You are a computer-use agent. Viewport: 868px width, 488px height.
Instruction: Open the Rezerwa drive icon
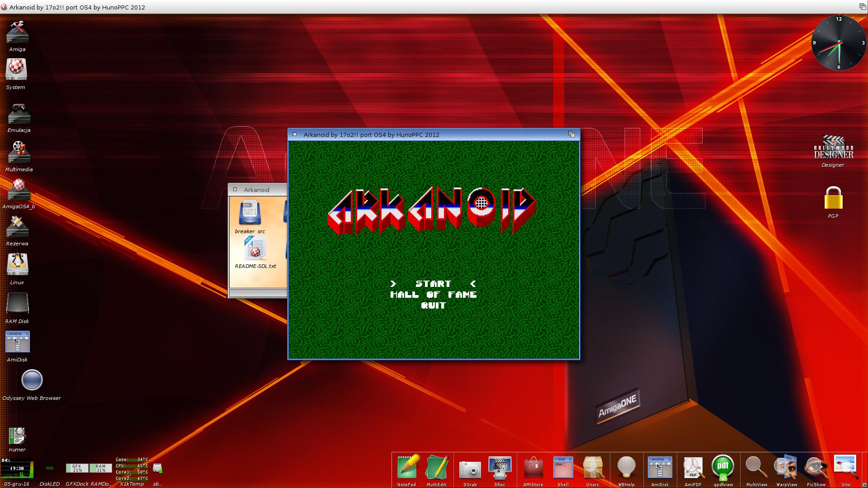click(x=17, y=227)
